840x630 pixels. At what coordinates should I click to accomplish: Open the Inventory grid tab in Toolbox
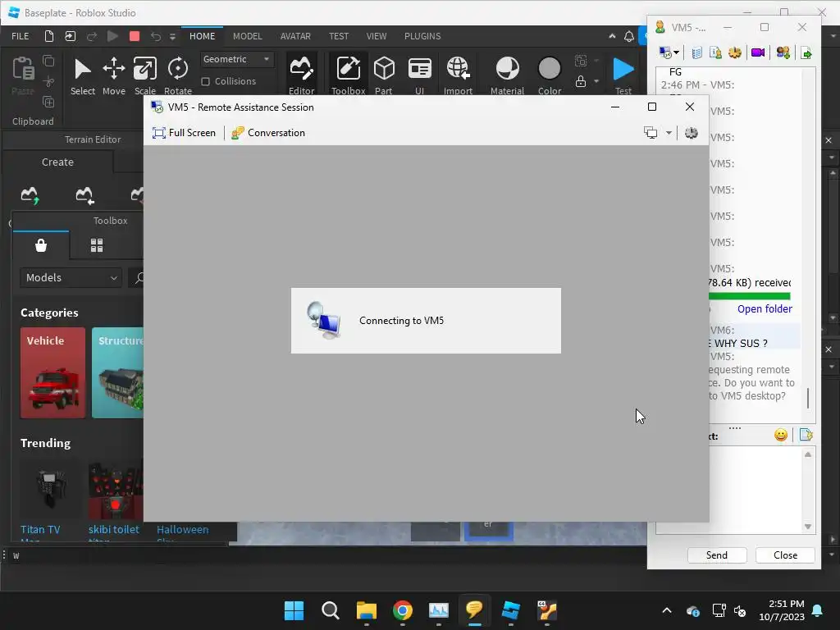coord(97,245)
